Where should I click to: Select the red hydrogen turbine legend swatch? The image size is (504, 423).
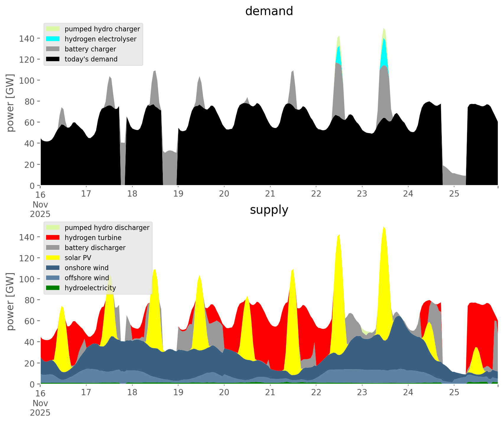(x=53, y=238)
